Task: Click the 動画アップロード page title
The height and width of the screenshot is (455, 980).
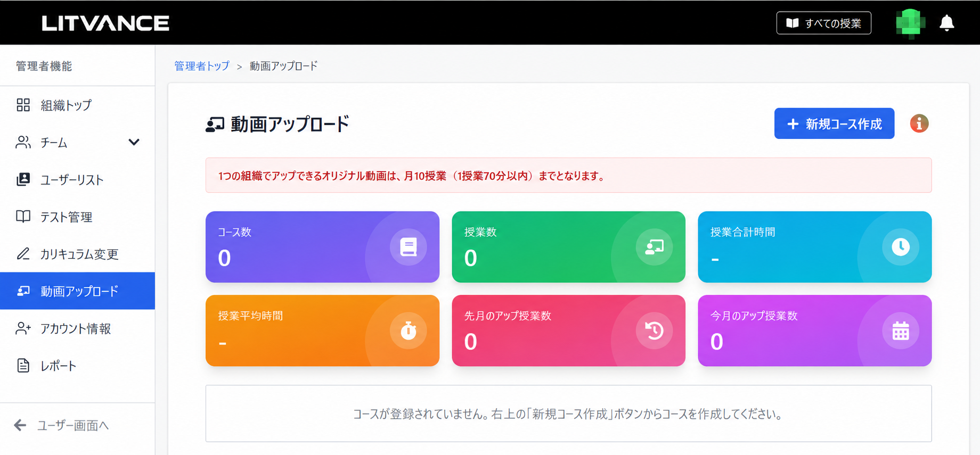Action: pyautogui.click(x=290, y=123)
